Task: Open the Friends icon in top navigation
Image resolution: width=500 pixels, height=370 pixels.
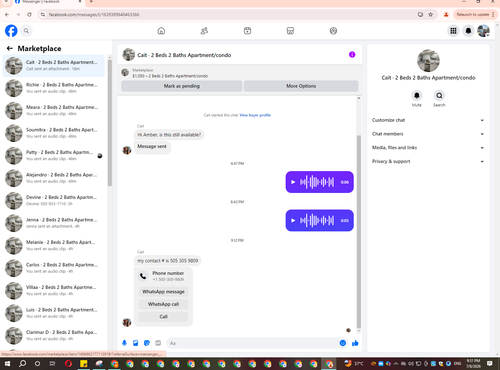Action: pyautogui.click(x=204, y=31)
